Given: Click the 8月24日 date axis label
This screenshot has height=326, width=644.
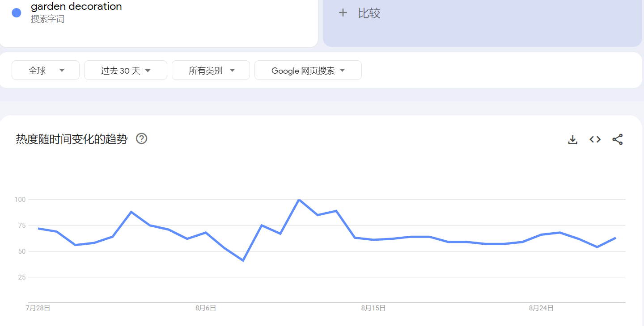Looking at the screenshot, I should 541,308.
